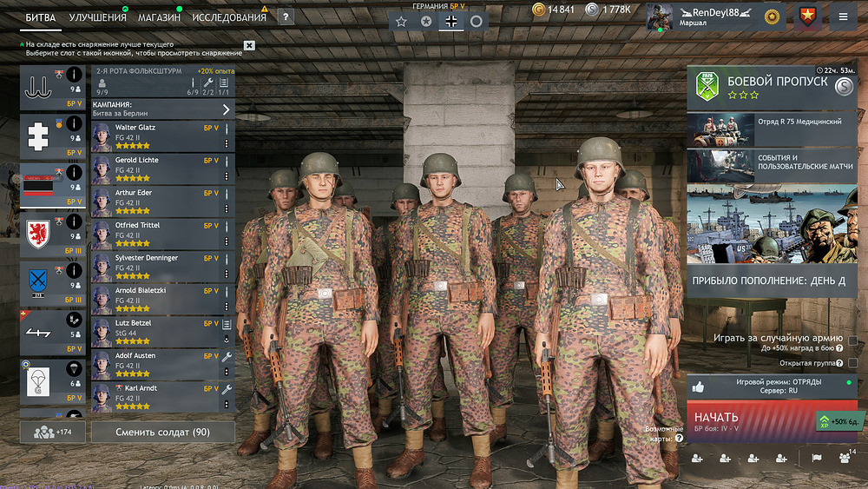Select the paratrooper parachute squad
The width and height of the screenshot is (868, 489).
pos(53,381)
